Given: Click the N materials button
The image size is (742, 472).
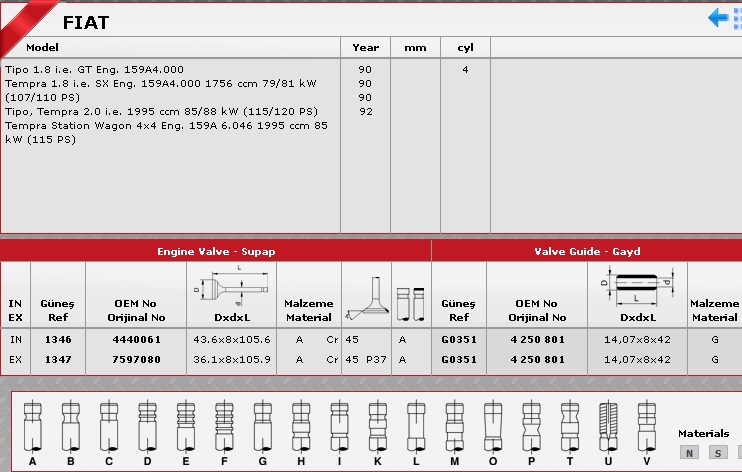Looking at the screenshot, I should point(688,453).
